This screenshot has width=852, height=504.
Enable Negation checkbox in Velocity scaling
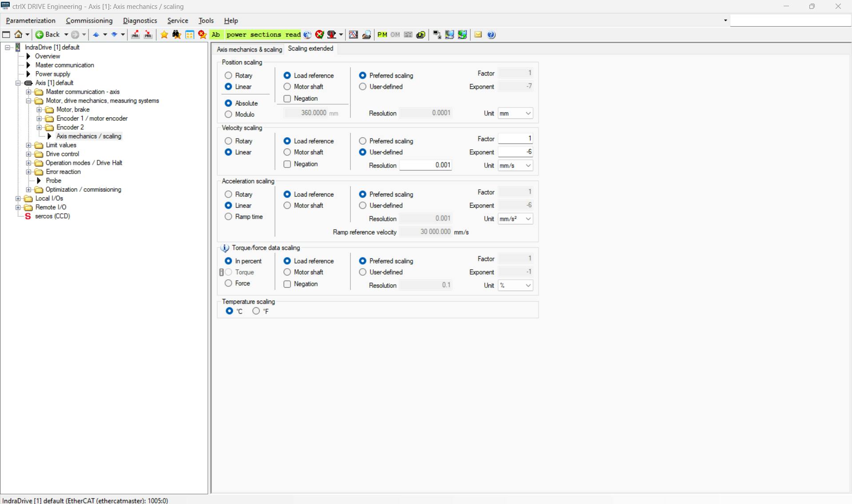click(287, 164)
